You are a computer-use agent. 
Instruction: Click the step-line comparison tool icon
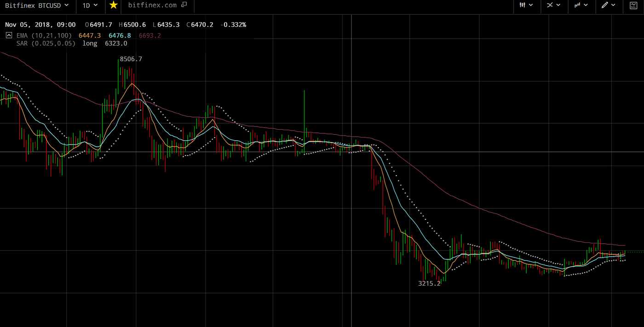coord(577,5)
